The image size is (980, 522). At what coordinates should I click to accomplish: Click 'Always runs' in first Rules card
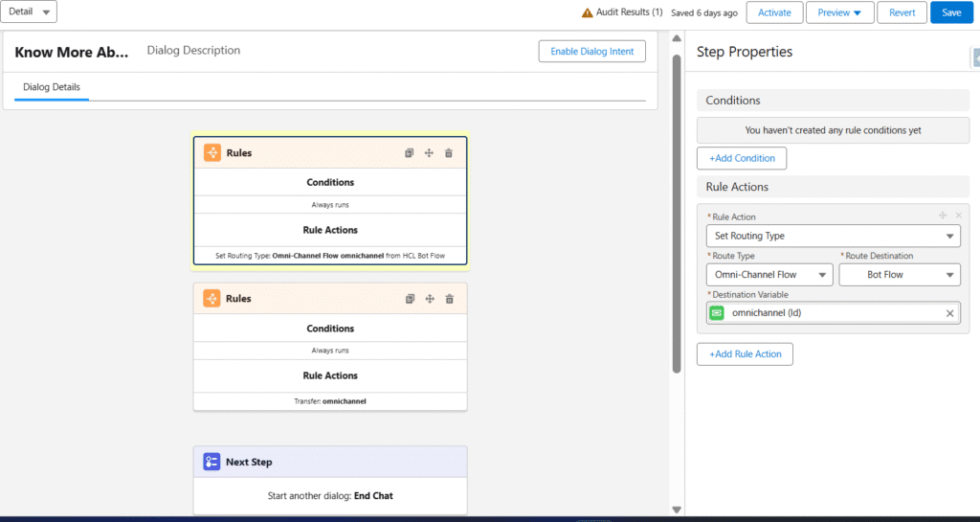coord(330,204)
